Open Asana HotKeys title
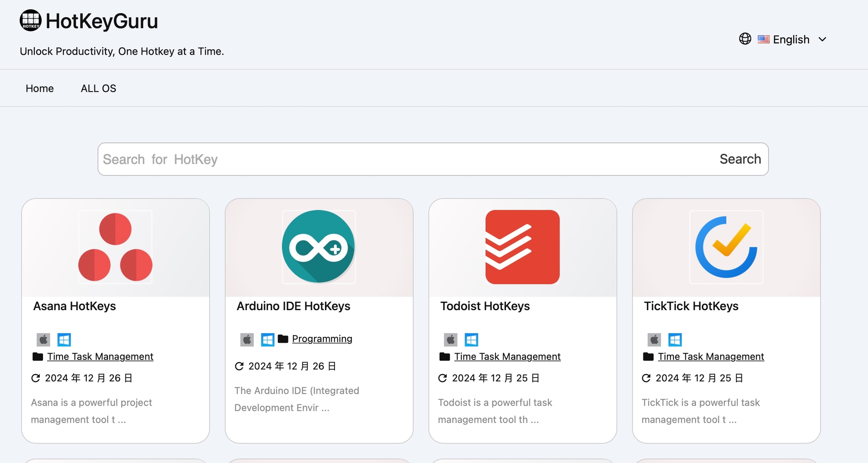This screenshot has height=463, width=868. 75,306
